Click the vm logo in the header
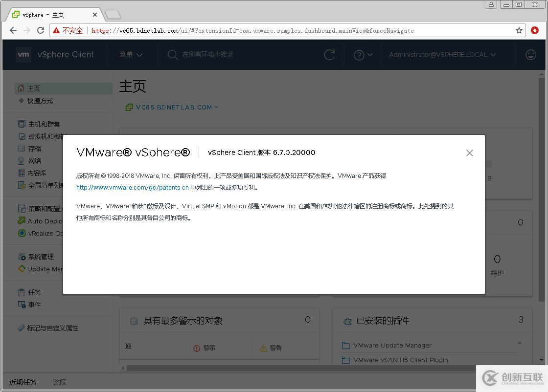This screenshot has width=548, height=392. tap(23, 54)
